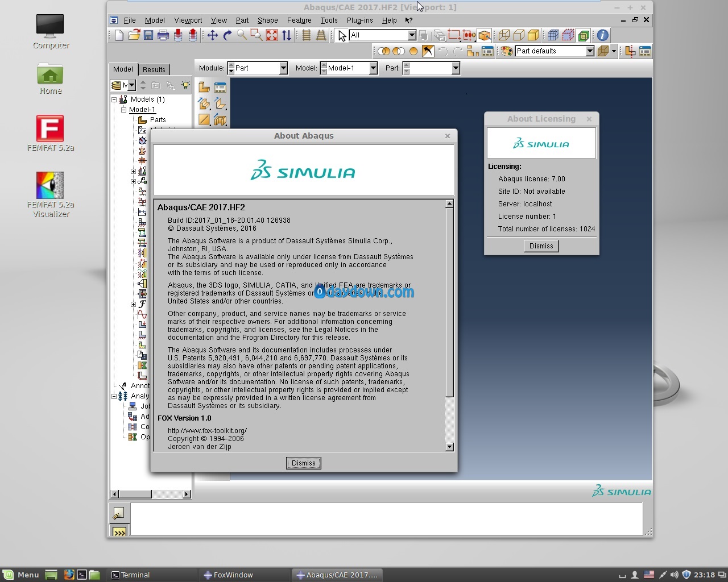728x582 pixels.
Task: Dismiss the About Abaqus dialog
Action: (303, 463)
